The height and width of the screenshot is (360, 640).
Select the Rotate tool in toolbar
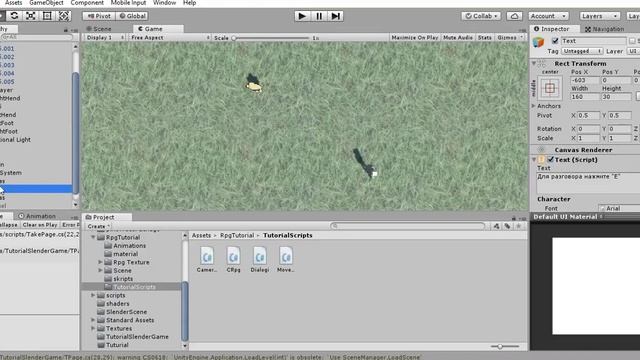pos(14,16)
